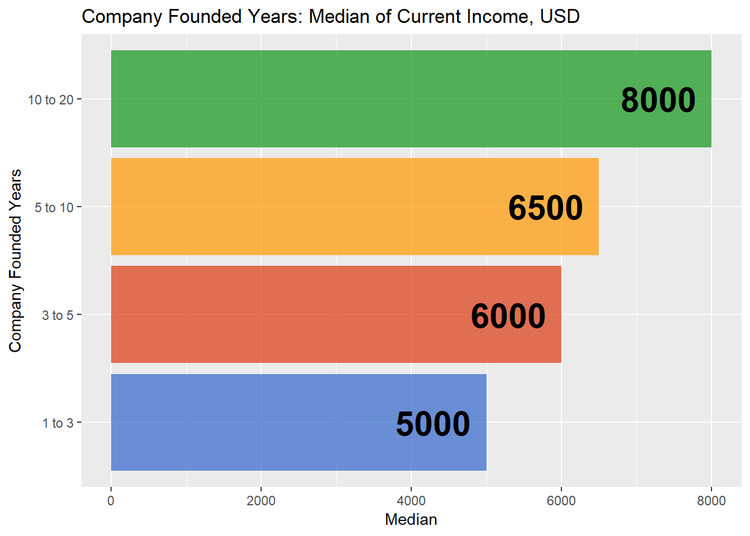Click the bold 8000 value label
The height and width of the screenshot is (536, 750).
657,101
